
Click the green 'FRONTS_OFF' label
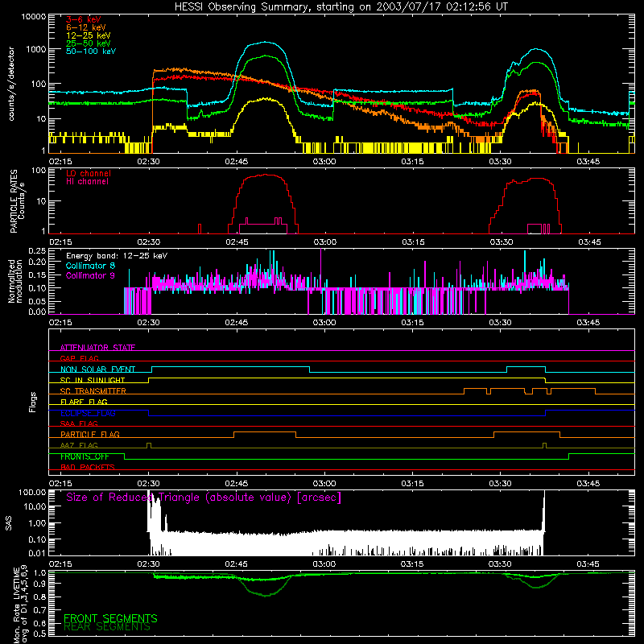tap(85, 456)
